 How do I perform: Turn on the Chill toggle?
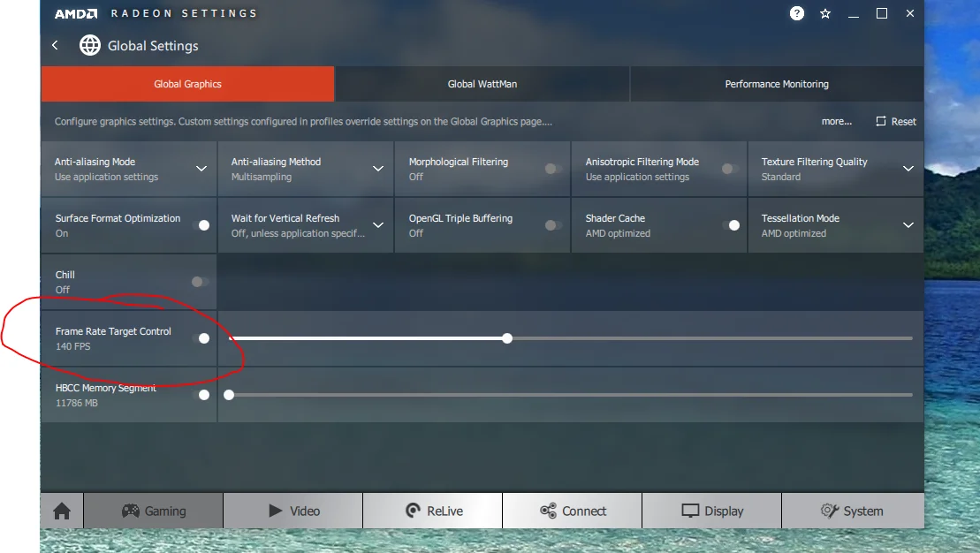coord(200,282)
